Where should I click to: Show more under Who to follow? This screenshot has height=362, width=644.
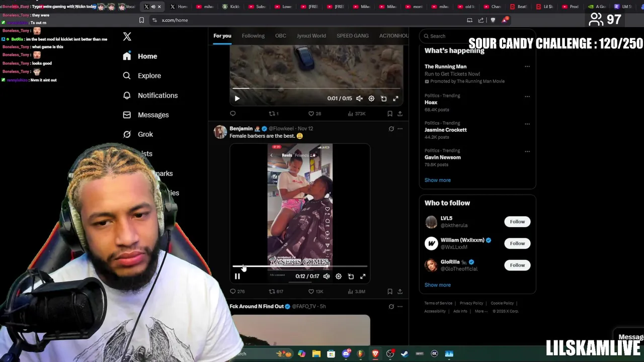[438, 285]
